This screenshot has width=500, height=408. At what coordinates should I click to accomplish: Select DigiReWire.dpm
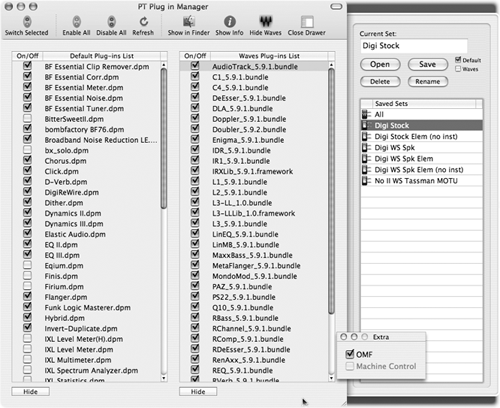[72, 192]
